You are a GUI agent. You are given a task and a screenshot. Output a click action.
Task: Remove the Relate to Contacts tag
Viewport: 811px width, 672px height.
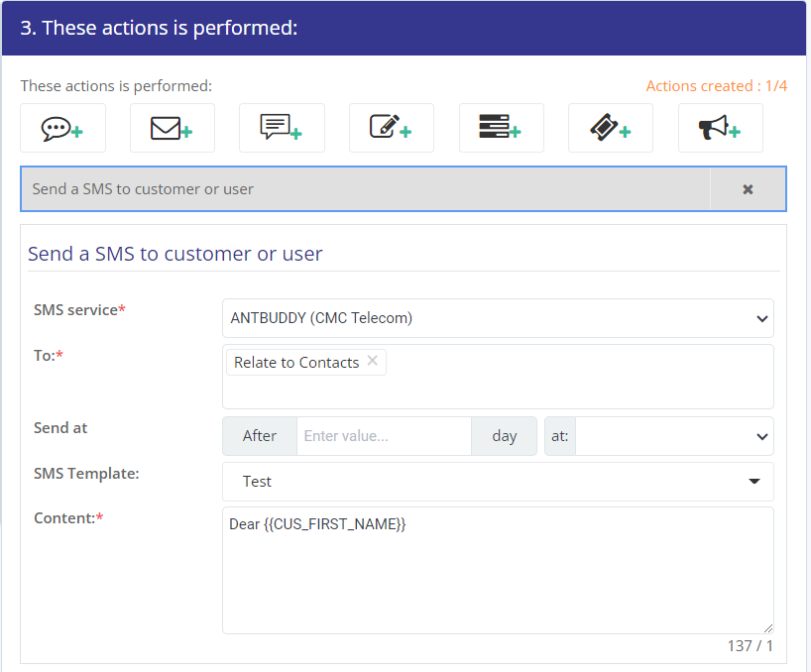(373, 361)
